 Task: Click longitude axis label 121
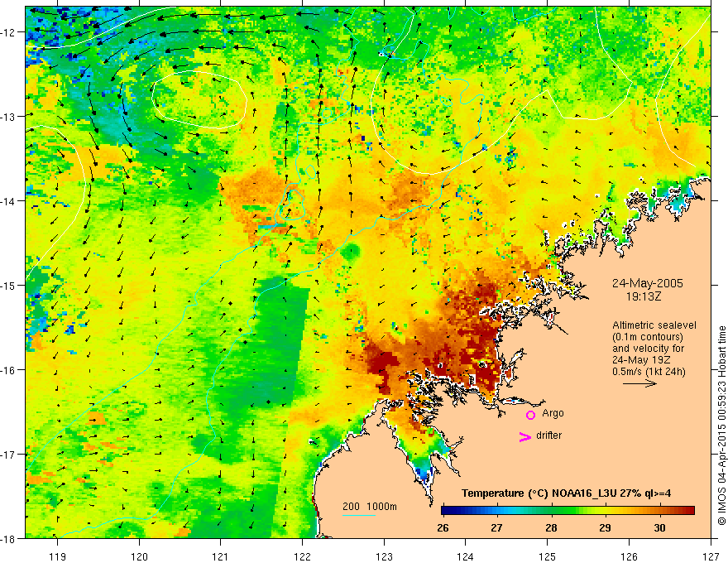(x=221, y=556)
